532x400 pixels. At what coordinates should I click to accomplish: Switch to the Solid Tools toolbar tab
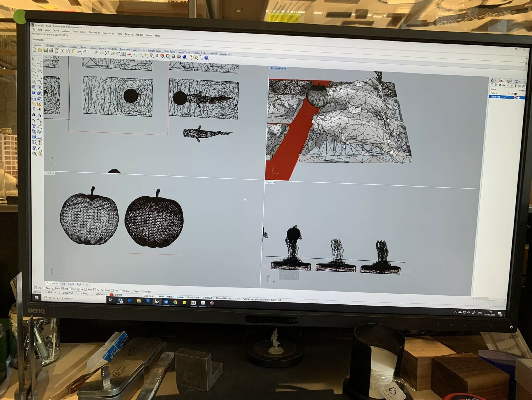click(170, 52)
